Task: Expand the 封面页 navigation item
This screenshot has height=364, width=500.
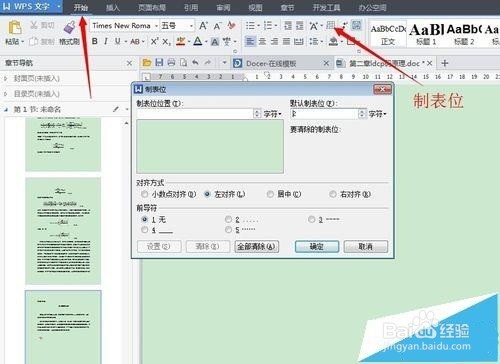Action: point(5,79)
